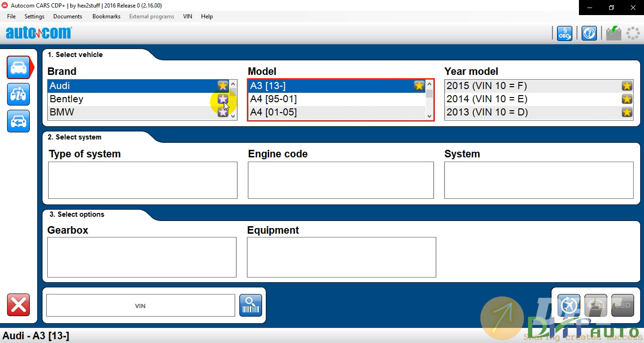
Task: Open the Bookmarks menu
Action: pyautogui.click(x=107, y=16)
